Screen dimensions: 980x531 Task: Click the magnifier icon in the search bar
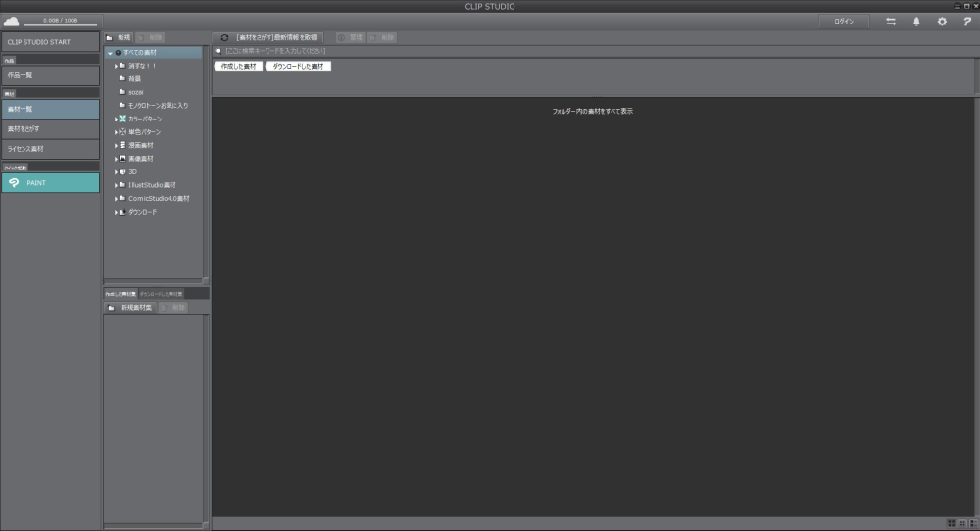(x=219, y=51)
